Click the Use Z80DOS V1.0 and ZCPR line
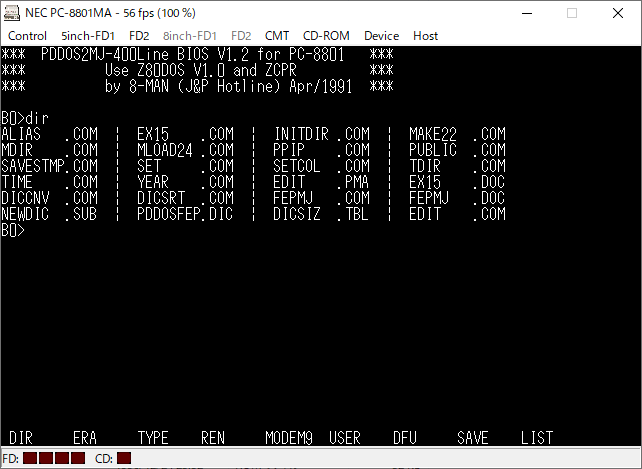The width and height of the screenshot is (642, 469). [x=197, y=70]
